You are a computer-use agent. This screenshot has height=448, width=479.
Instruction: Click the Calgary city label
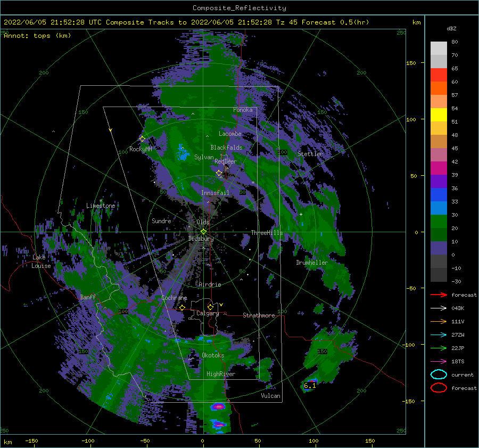[208, 313]
